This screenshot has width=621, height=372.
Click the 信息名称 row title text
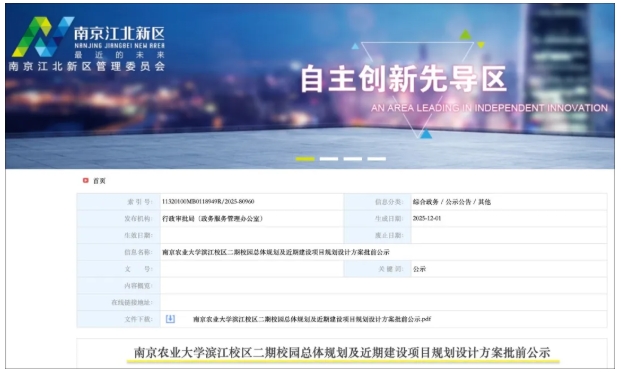[276, 252]
